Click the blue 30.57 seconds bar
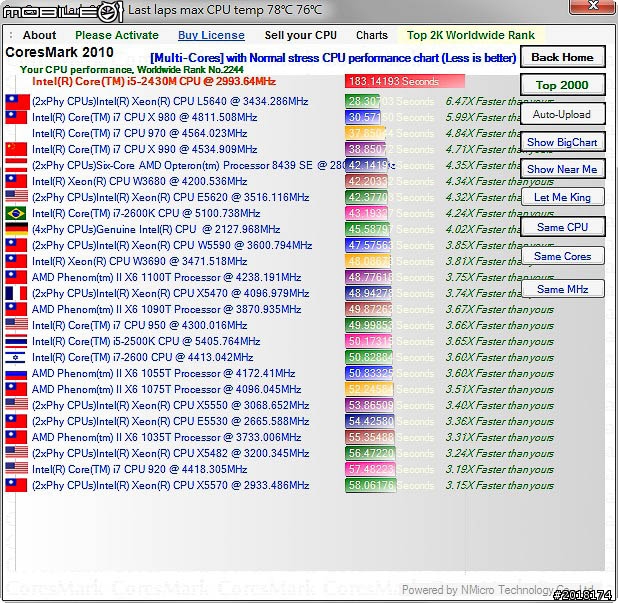 click(363, 117)
